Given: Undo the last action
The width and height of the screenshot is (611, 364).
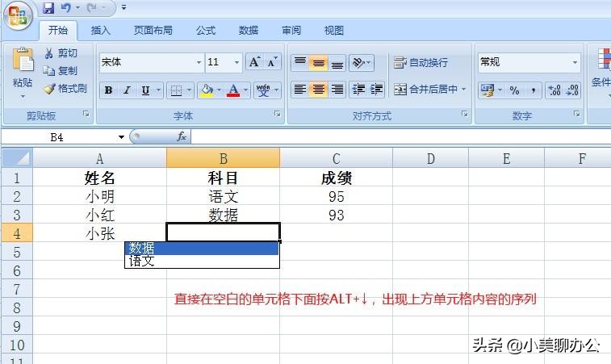Looking at the screenshot, I should (67, 8).
